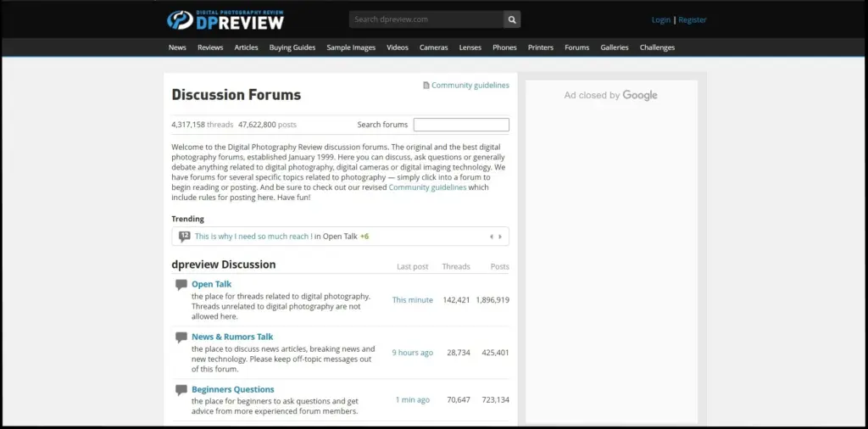The height and width of the screenshot is (429, 868).
Task: Open the Cameras menu item
Action: click(x=433, y=47)
